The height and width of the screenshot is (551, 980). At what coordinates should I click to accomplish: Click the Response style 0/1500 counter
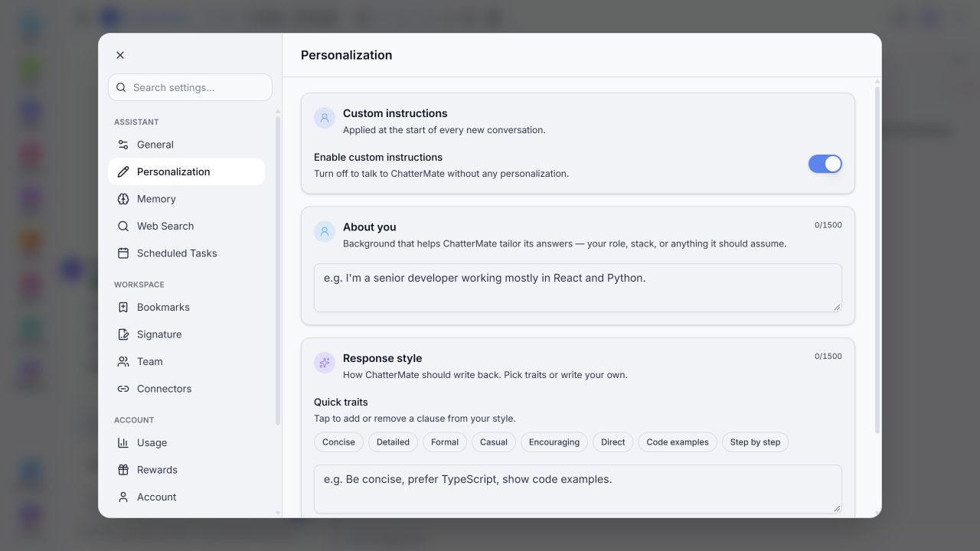tap(828, 356)
